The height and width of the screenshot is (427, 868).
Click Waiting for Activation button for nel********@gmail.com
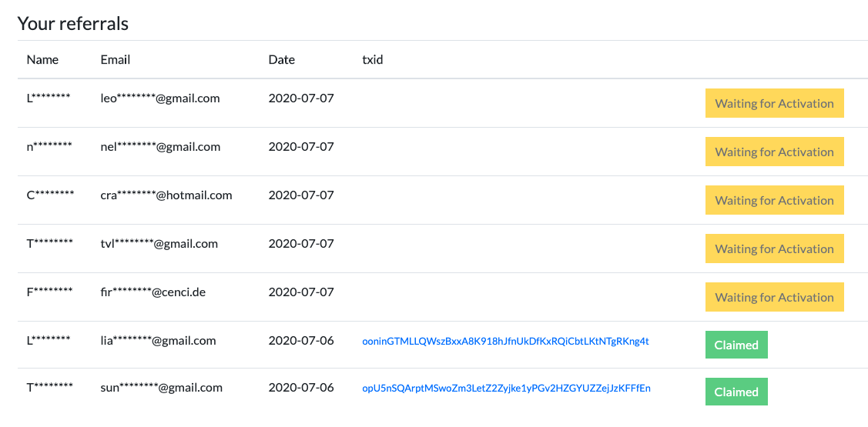(775, 152)
